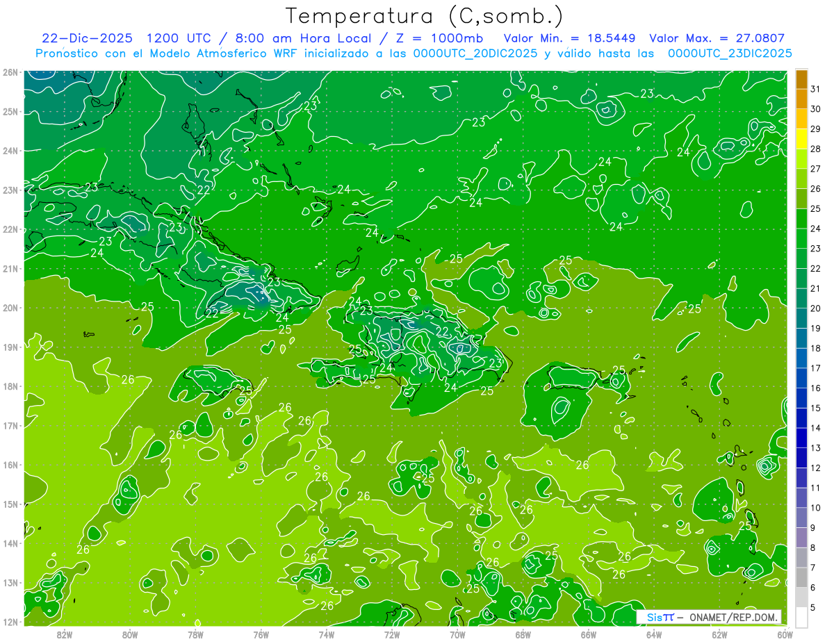Click the 13N latitude axis label
834x644 pixels.
tap(10, 583)
